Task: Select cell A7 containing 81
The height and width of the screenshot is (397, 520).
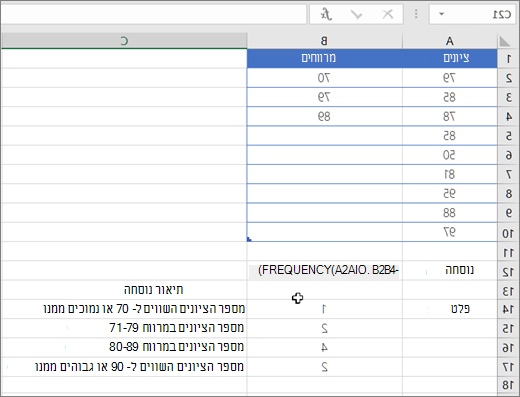Action: click(450, 174)
